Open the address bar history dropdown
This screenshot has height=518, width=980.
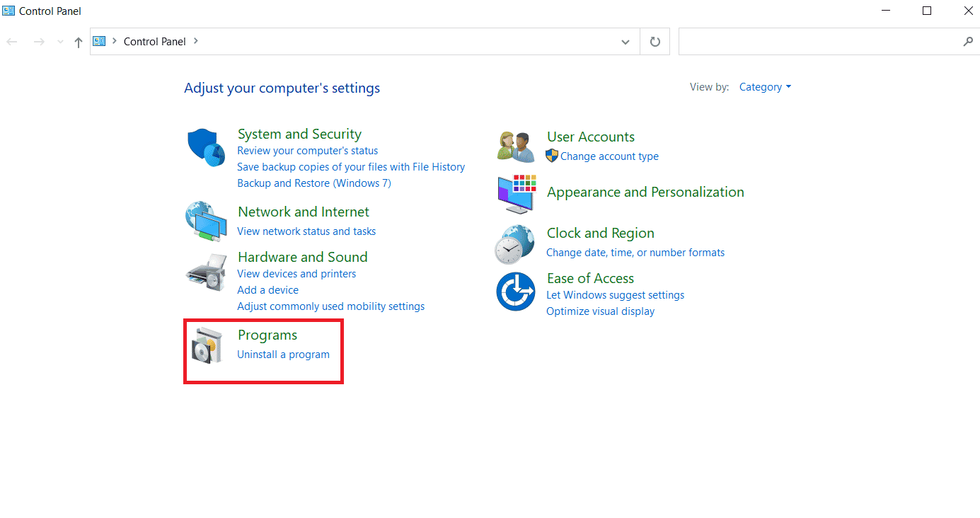click(625, 42)
